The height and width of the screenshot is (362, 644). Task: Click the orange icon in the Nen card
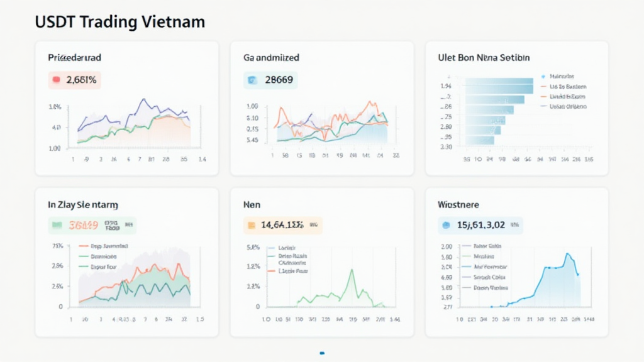point(252,225)
